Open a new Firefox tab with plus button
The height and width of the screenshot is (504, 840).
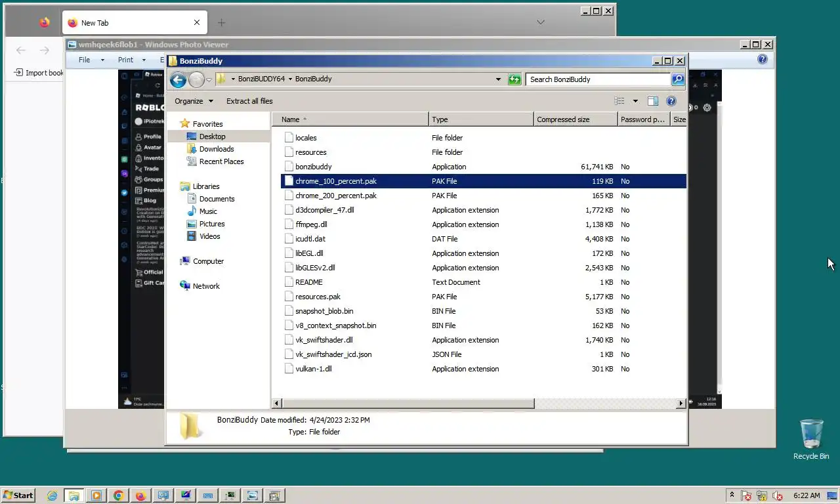221,22
